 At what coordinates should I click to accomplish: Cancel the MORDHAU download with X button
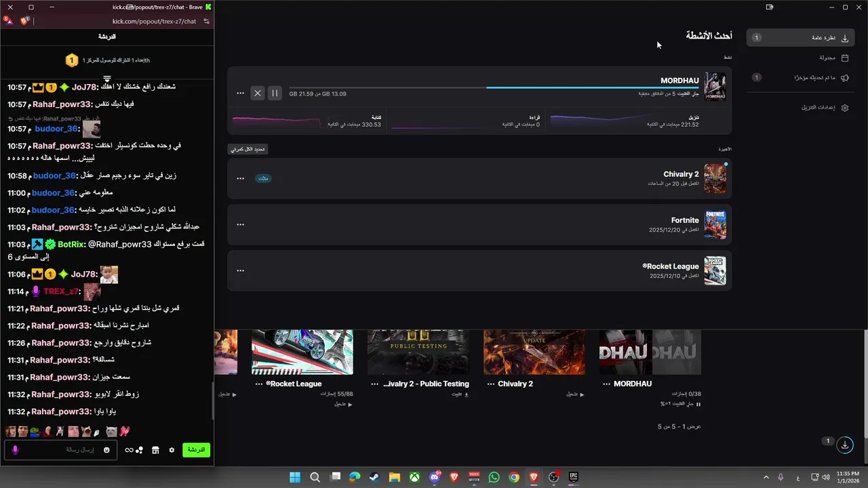tap(258, 93)
